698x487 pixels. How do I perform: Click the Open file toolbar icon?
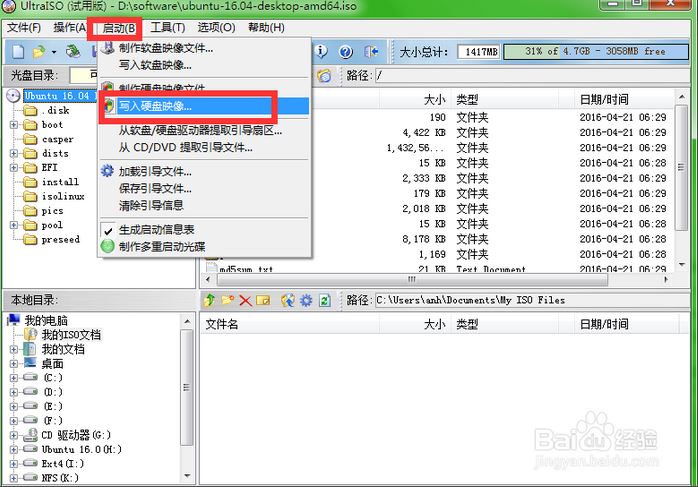(x=39, y=52)
